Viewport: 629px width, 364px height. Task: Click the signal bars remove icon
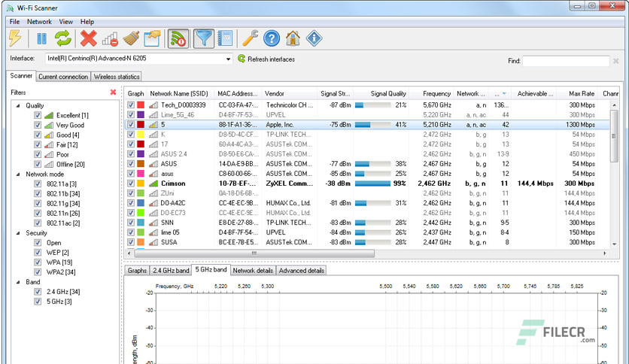[110, 39]
